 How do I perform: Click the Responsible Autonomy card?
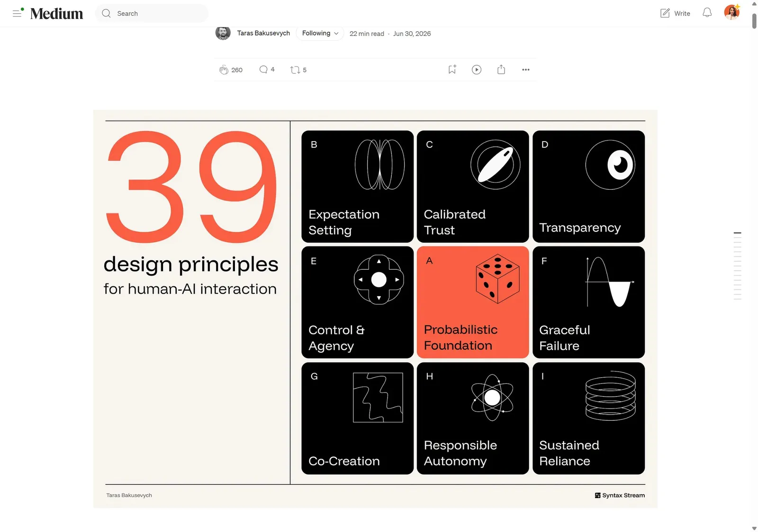473,418
